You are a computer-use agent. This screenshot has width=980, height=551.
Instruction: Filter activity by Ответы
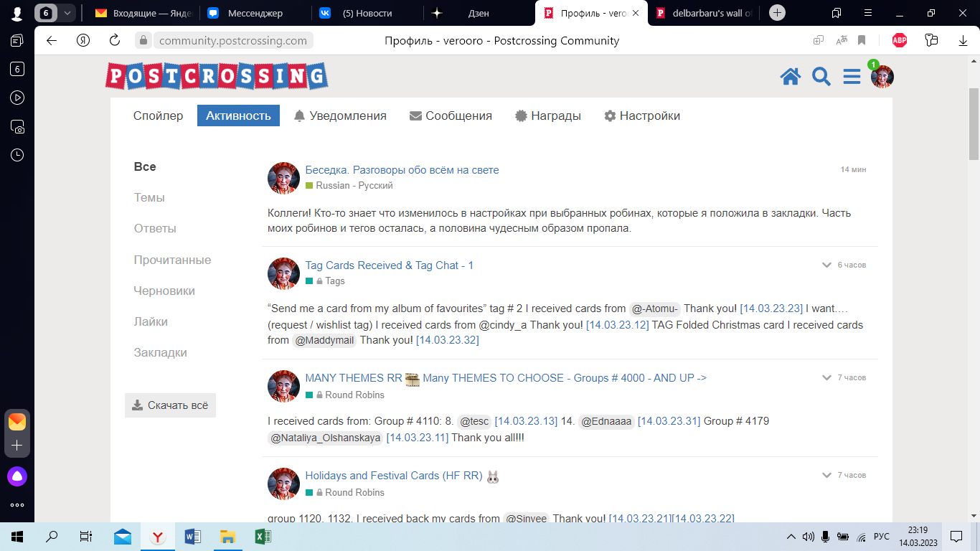(155, 228)
